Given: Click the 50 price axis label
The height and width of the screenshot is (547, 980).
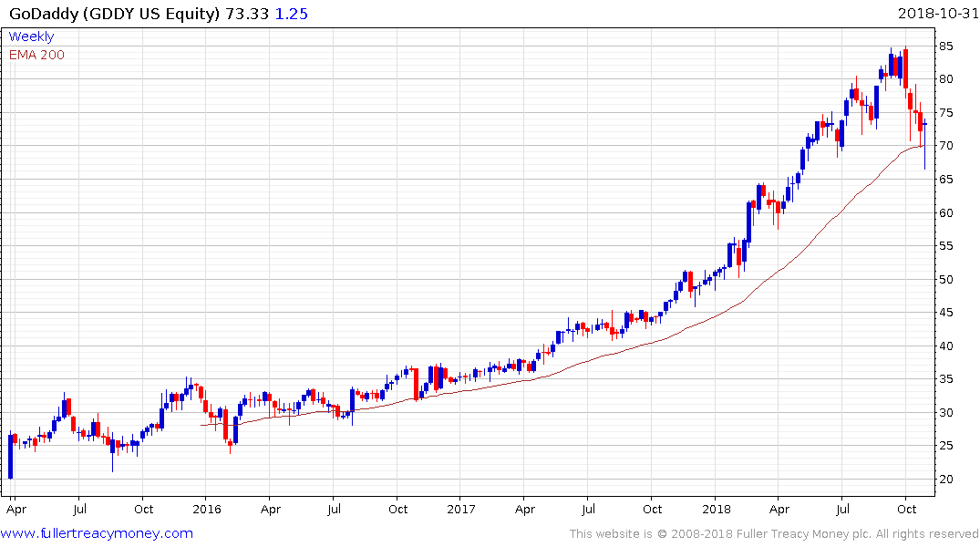Looking at the screenshot, I should point(945,280).
